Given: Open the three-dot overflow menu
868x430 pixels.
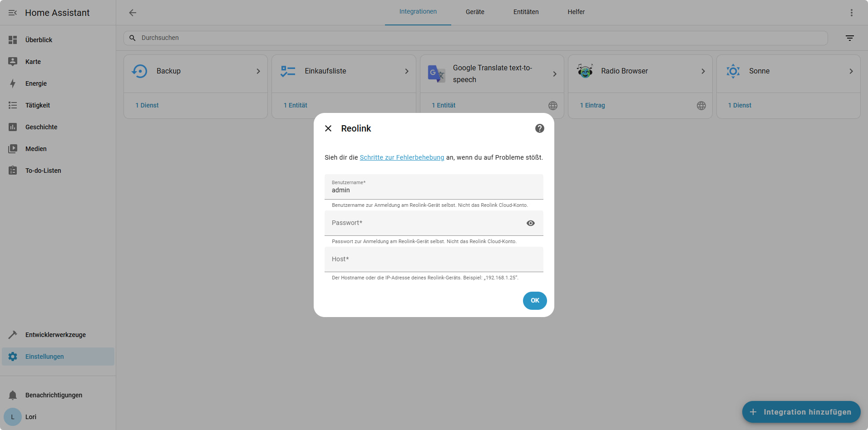Looking at the screenshot, I should pos(852,13).
